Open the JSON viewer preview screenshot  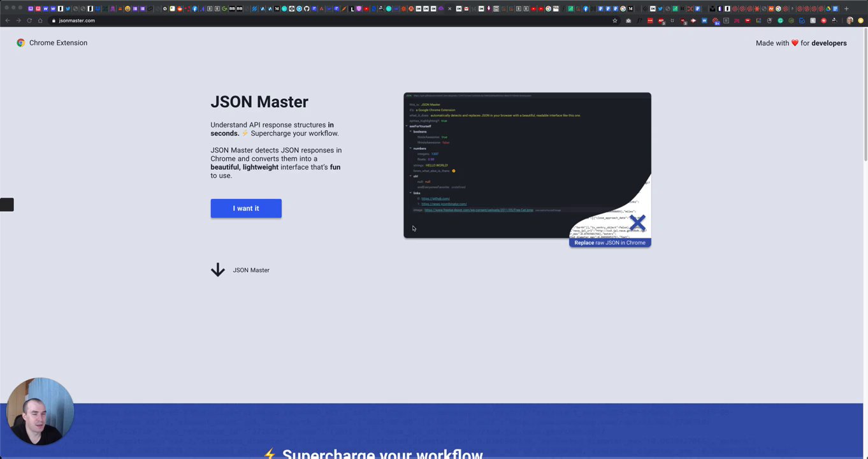527,166
